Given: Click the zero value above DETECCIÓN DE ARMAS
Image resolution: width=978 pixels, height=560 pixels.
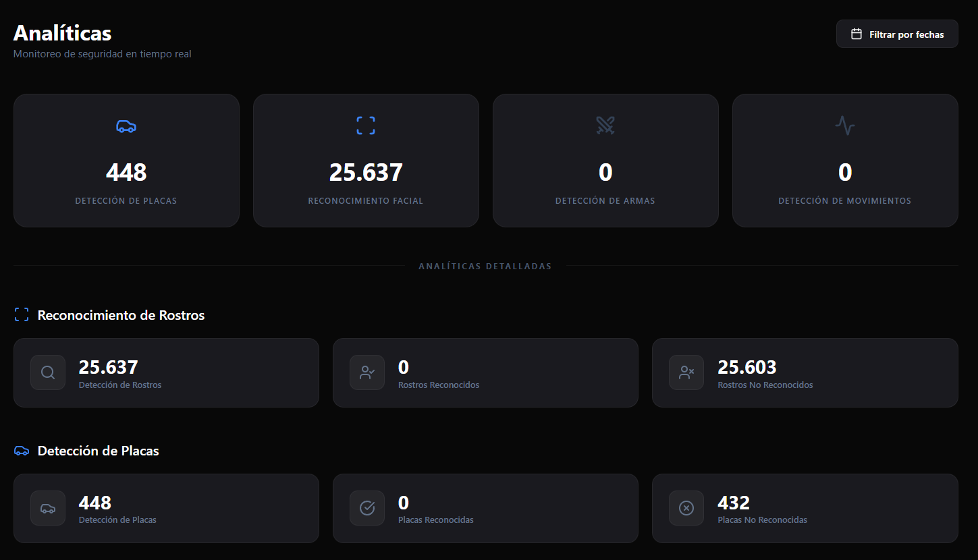Looking at the screenshot, I should (605, 173).
